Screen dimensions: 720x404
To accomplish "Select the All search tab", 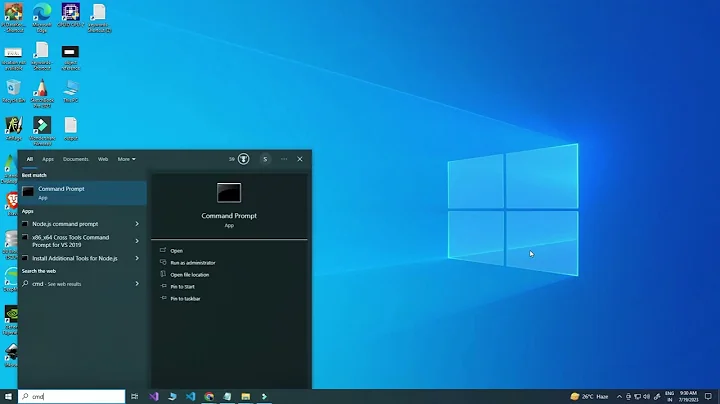I will (29, 159).
